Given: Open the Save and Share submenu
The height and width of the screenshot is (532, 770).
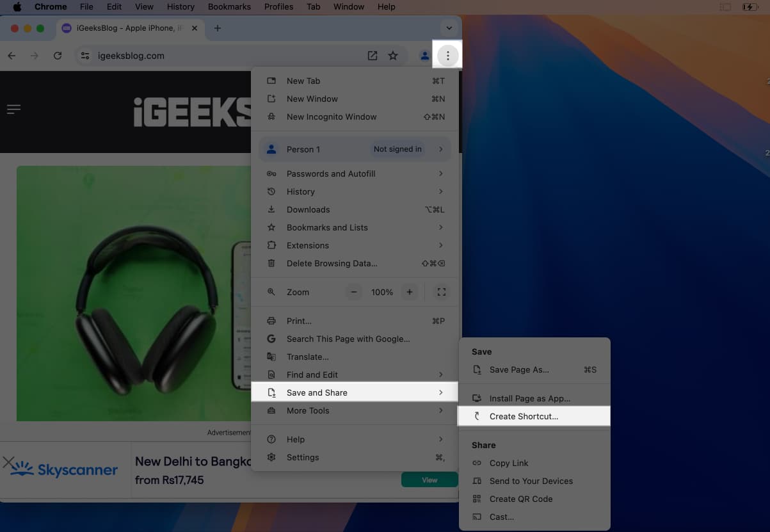Looking at the screenshot, I should (355, 392).
